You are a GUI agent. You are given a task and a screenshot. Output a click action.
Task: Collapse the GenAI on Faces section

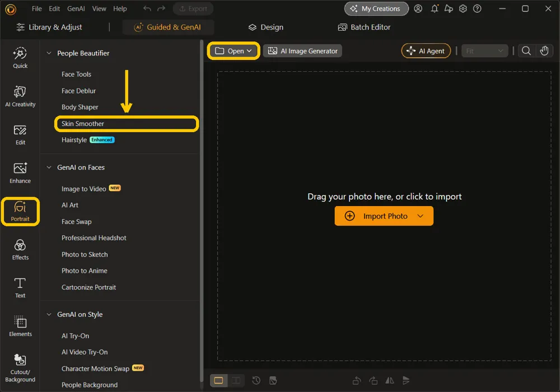[49, 167]
